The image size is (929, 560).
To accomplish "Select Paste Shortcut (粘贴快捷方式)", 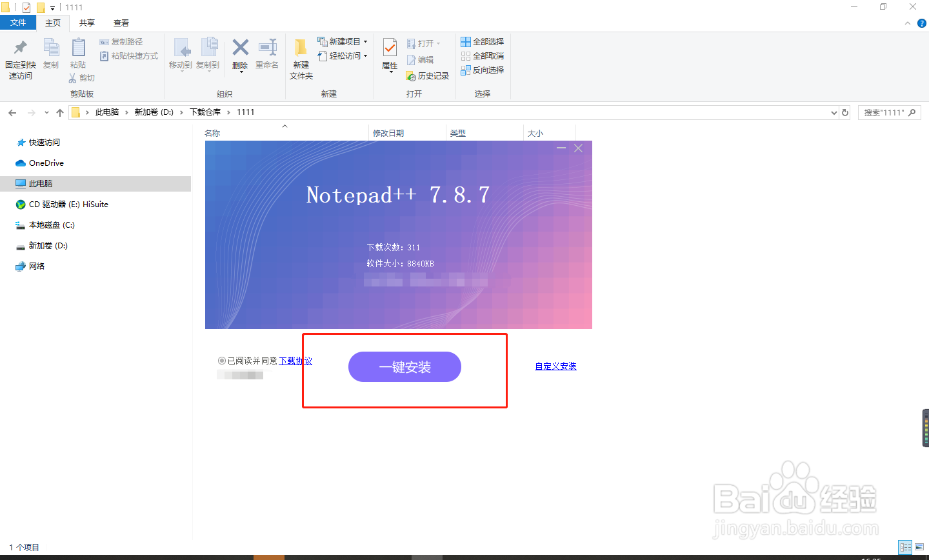I will click(129, 56).
